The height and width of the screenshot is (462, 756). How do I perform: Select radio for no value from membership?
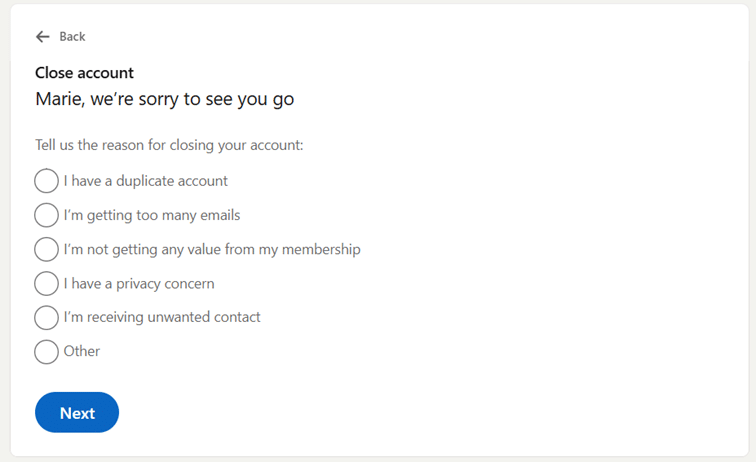coord(46,249)
